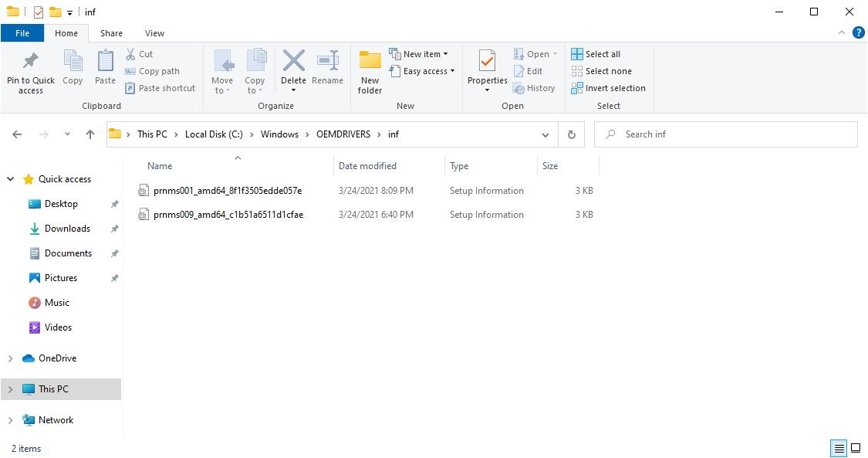Click Select all in the ribbon
This screenshot has width=868, height=458.
pyautogui.click(x=596, y=54)
